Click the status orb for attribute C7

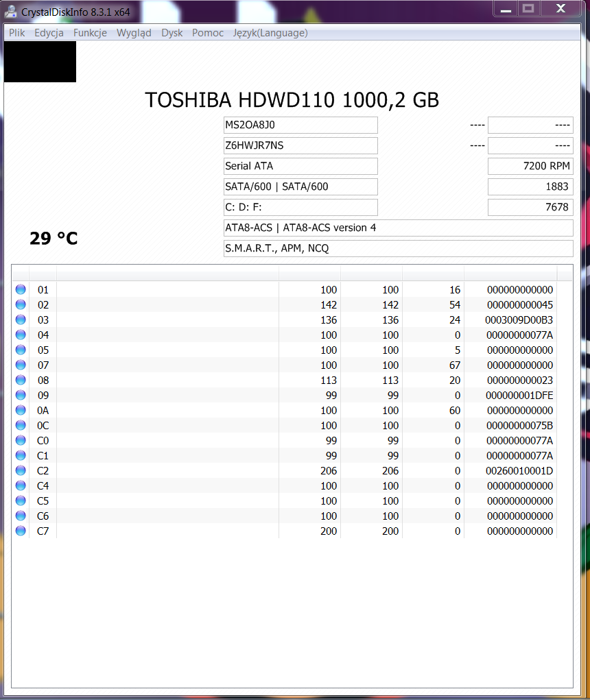click(21, 531)
